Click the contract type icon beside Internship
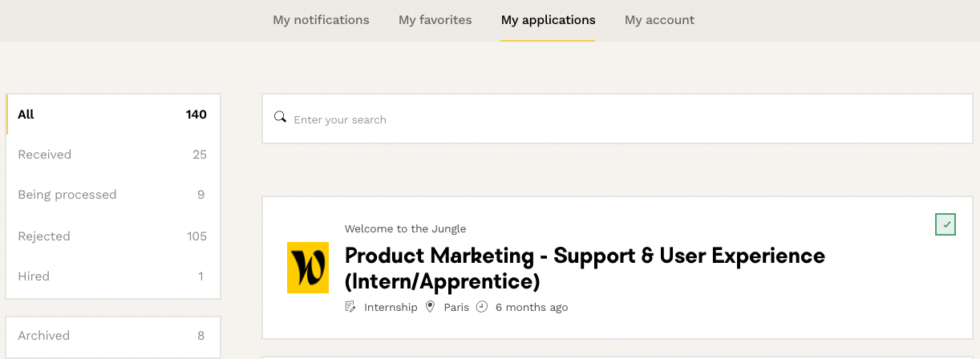Image resolution: width=980 pixels, height=359 pixels. [x=350, y=307]
